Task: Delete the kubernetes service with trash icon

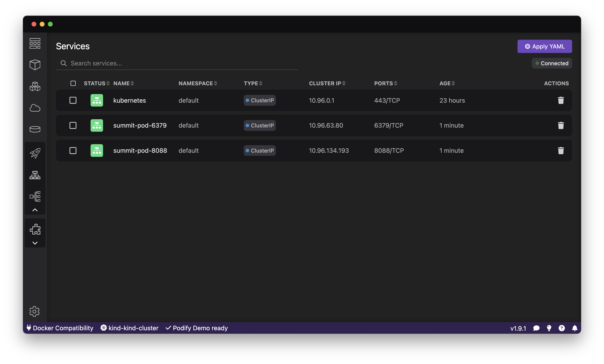Action: point(561,100)
